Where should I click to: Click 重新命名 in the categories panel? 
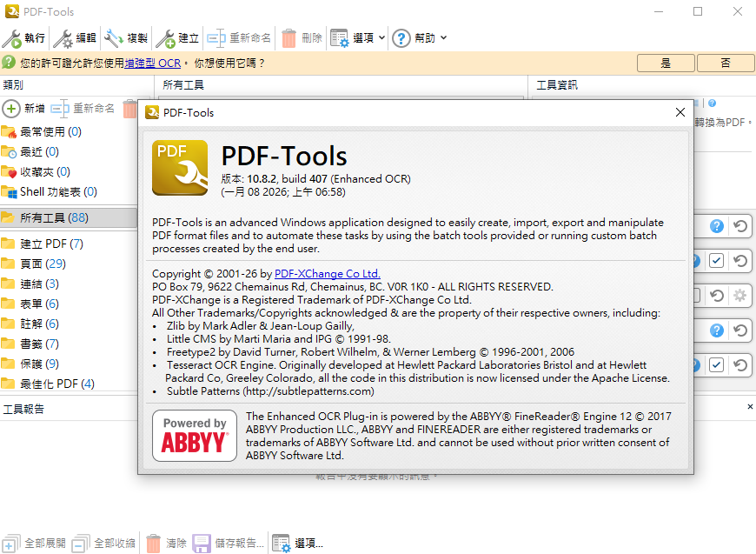83,109
